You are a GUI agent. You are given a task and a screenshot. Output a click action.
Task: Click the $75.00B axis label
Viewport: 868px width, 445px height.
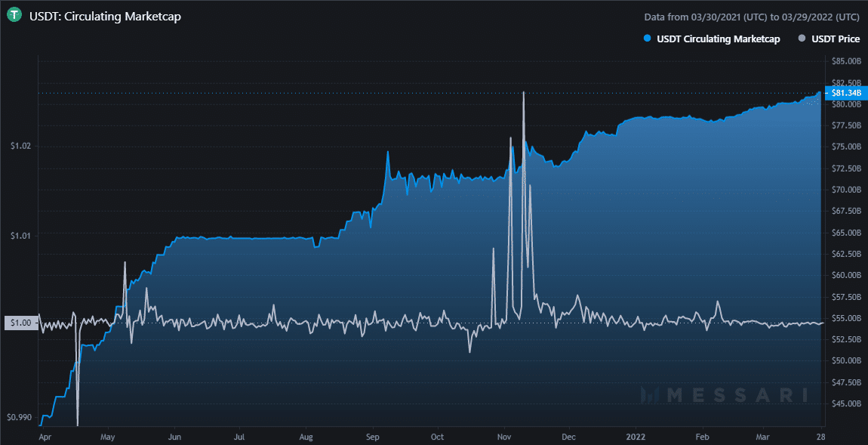coord(846,147)
